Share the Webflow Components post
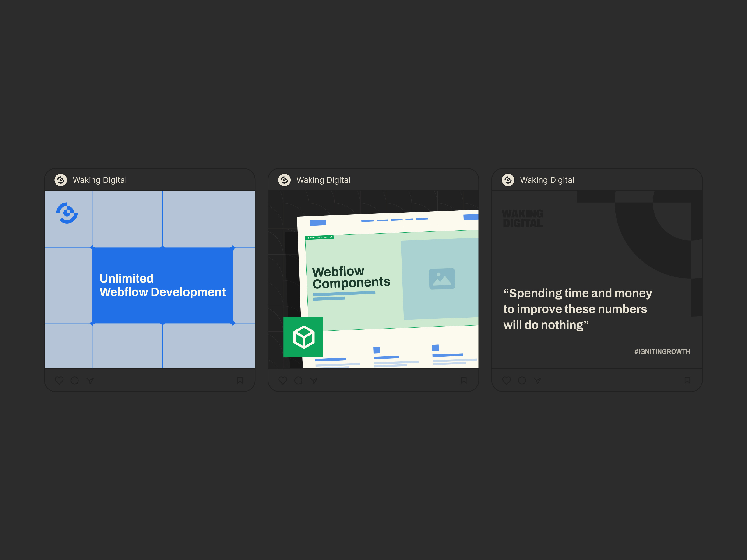The width and height of the screenshot is (747, 560). (314, 380)
